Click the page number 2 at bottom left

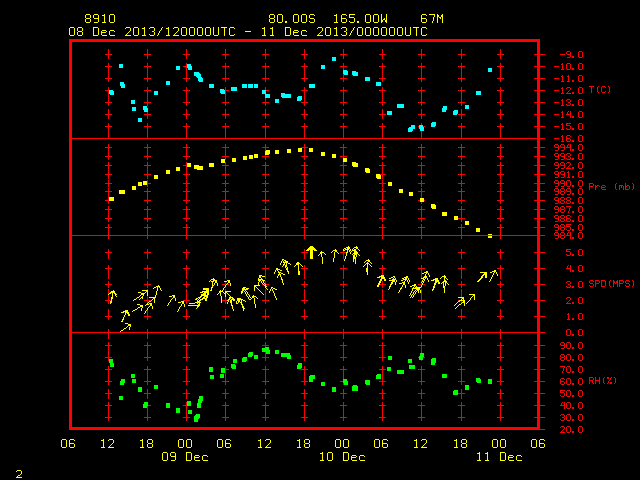pyautogui.click(x=19, y=474)
